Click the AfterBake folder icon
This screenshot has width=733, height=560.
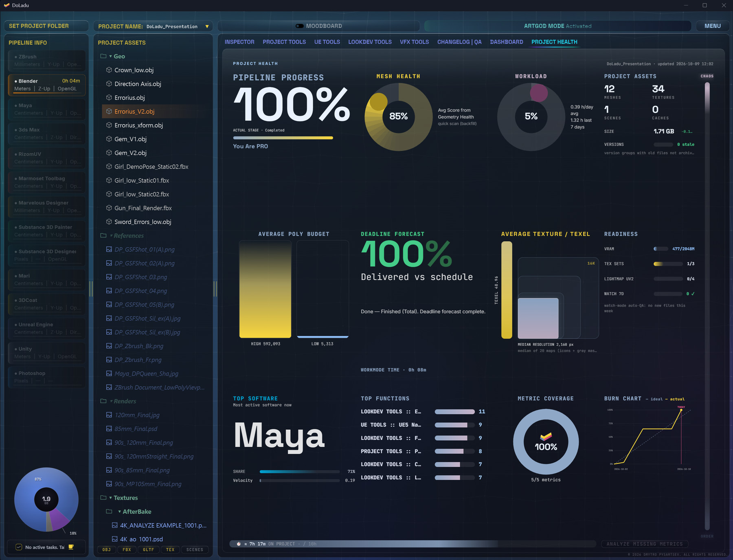pyautogui.click(x=109, y=512)
